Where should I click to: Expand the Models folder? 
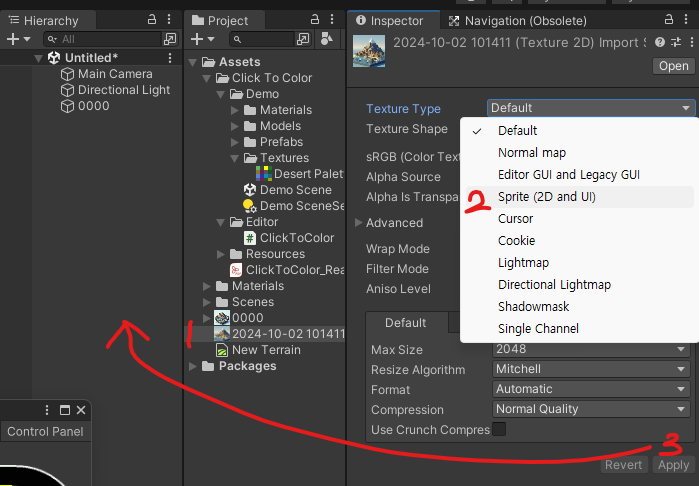coord(235,126)
